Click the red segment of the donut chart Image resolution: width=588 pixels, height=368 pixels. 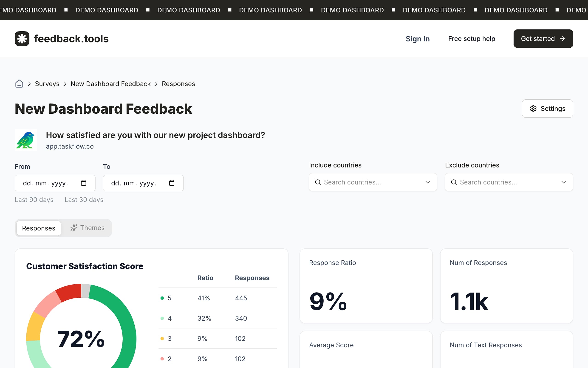[x=70, y=293]
